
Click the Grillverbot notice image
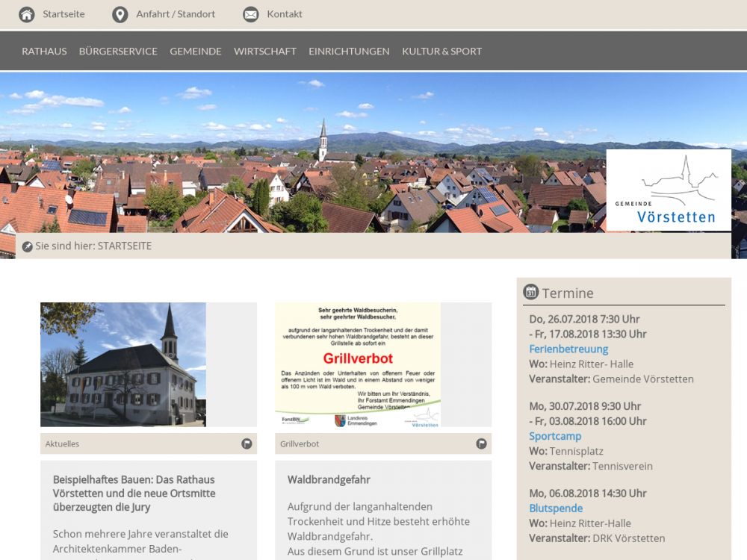click(358, 364)
